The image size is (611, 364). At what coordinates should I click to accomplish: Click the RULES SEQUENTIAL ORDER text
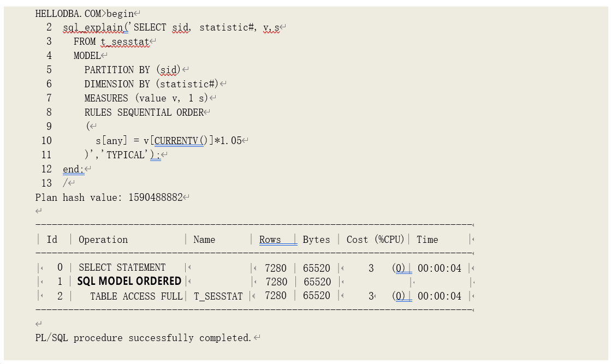pos(144,112)
